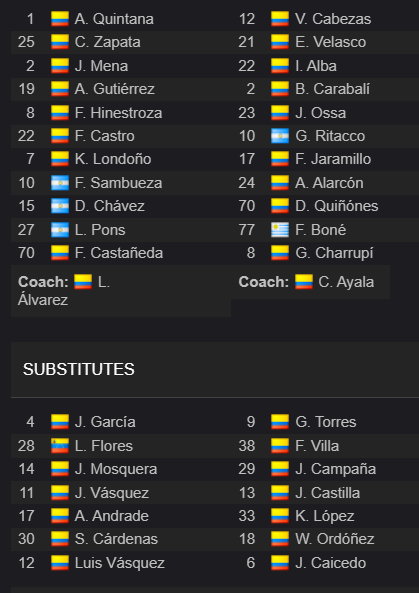Click Argentina flag next to L. Pons
This screenshot has width=419, height=593.
pyautogui.click(x=60, y=230)
